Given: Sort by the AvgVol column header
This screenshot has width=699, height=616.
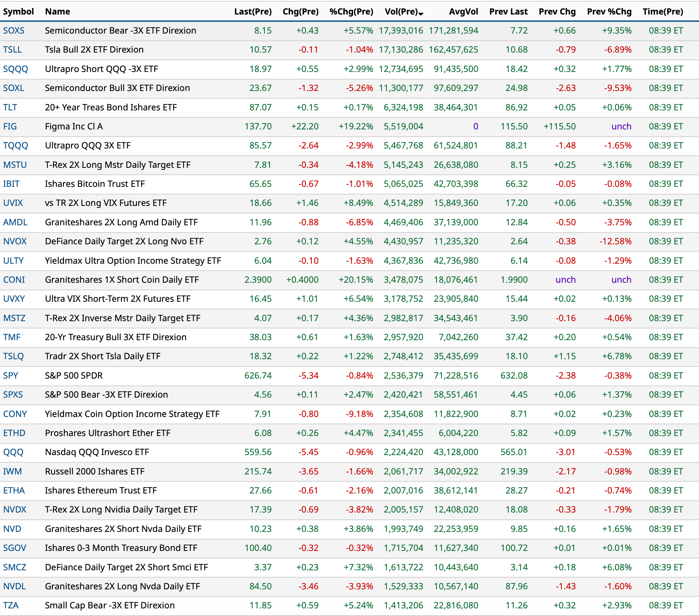Looking at the screenshot, I should [x=463, y=11].
